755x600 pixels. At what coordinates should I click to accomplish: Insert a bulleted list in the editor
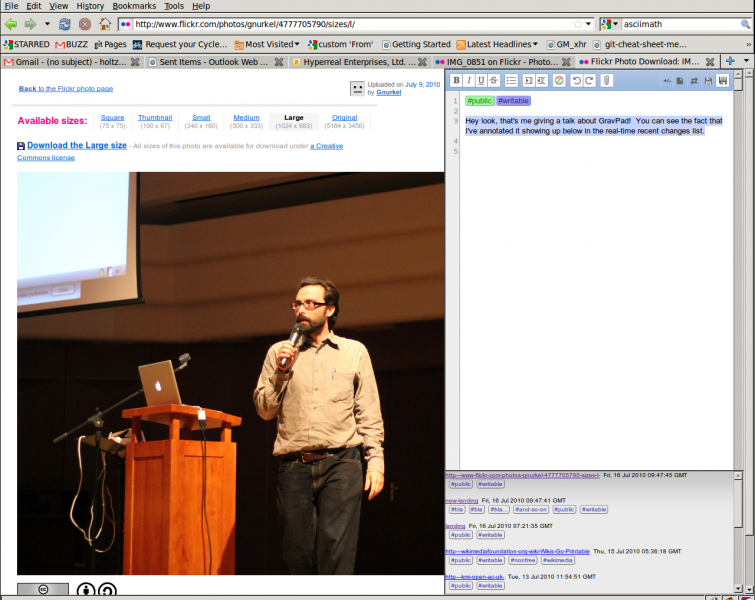tap(511, 80)
